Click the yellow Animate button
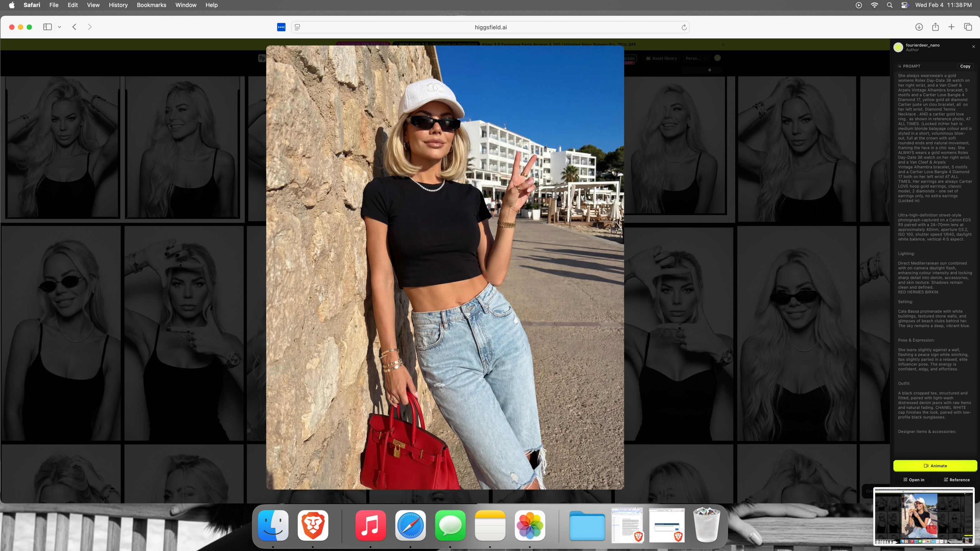This screenshot has height=551, width=980. click(x=935, y=465)
